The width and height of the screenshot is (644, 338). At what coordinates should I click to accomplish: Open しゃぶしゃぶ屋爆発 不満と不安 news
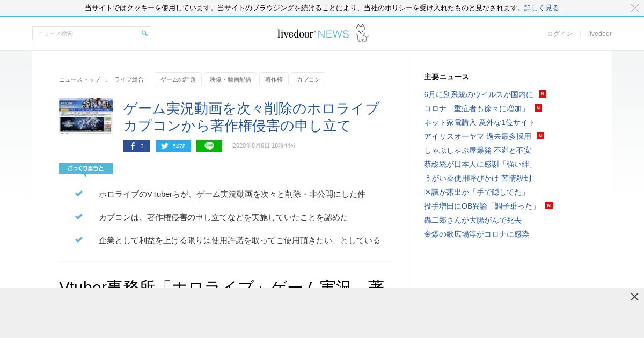click(478, 150)
